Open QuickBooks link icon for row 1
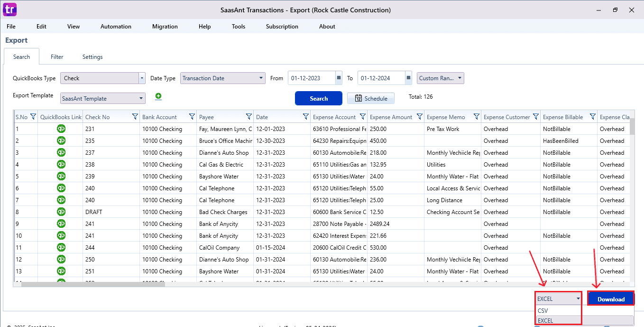Viewport: 644px width, 327px height. (61, 129)
